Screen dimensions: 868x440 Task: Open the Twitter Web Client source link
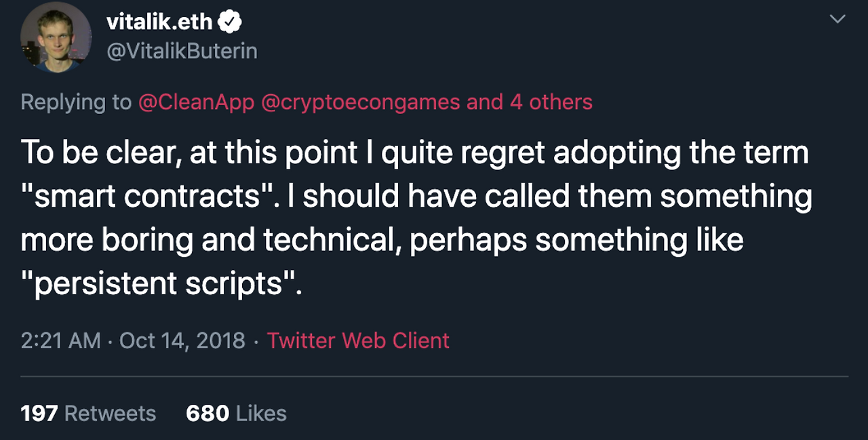tap(358, 340)
